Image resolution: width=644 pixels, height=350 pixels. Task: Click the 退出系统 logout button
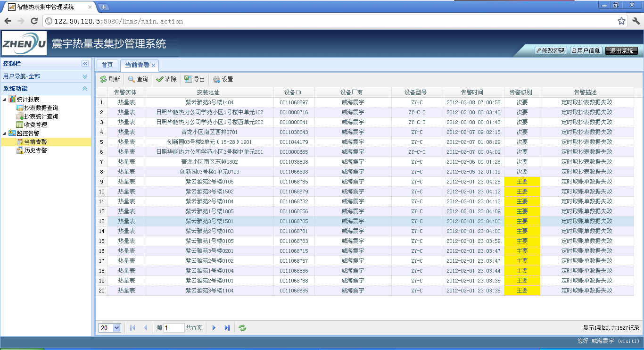(x=621, y=51)
